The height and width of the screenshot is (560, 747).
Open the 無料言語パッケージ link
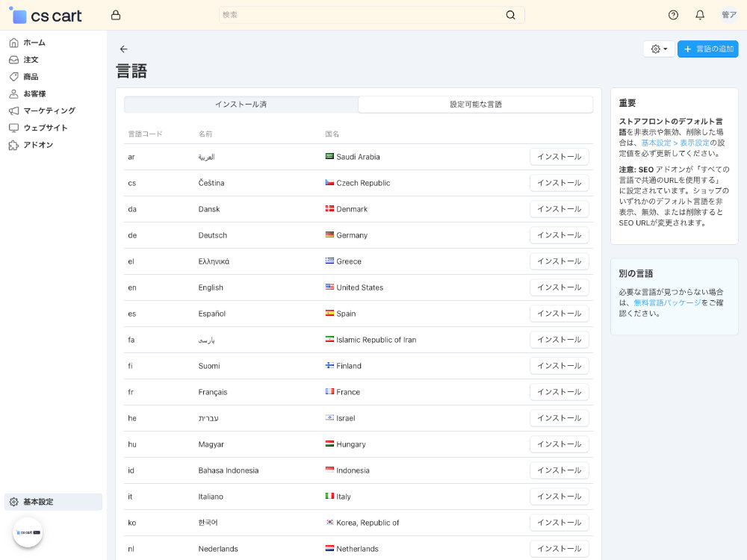667,302
